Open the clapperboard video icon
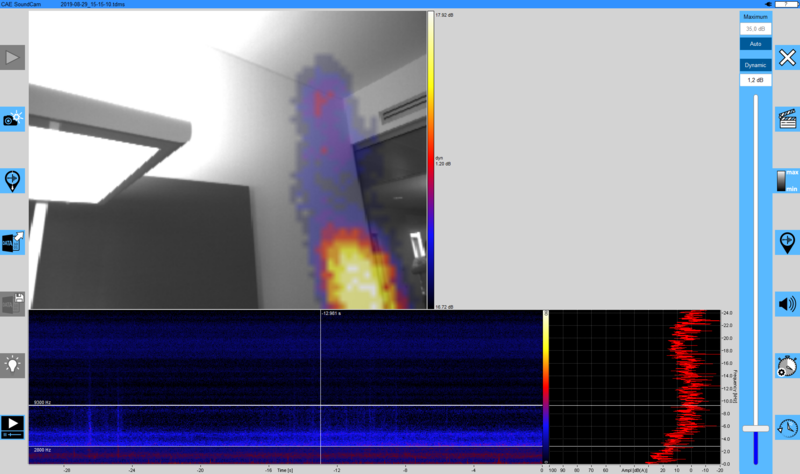 787,119
